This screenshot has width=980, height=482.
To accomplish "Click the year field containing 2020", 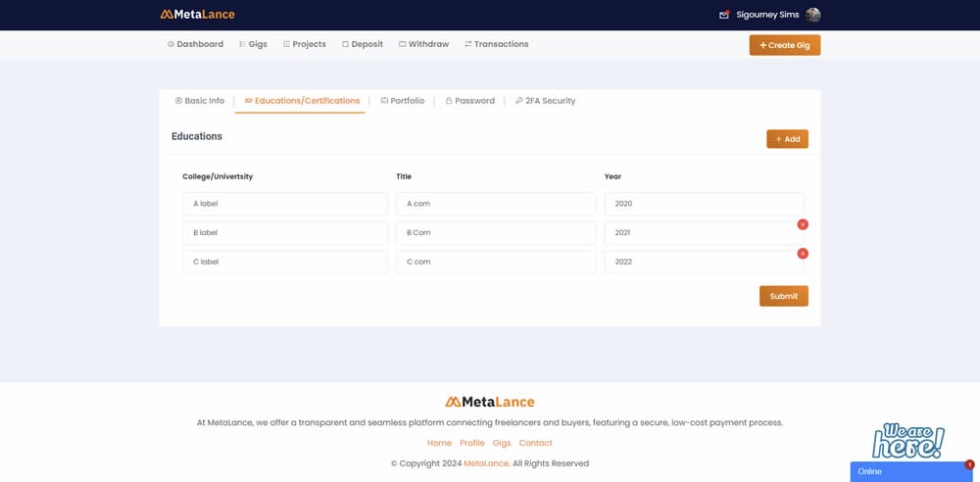I will 705,204.
